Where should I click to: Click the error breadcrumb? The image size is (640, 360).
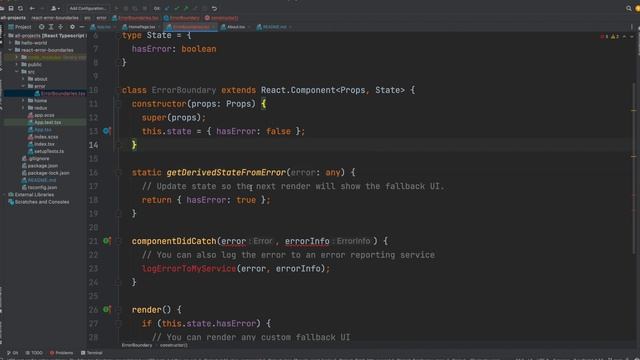click(101, 18)
